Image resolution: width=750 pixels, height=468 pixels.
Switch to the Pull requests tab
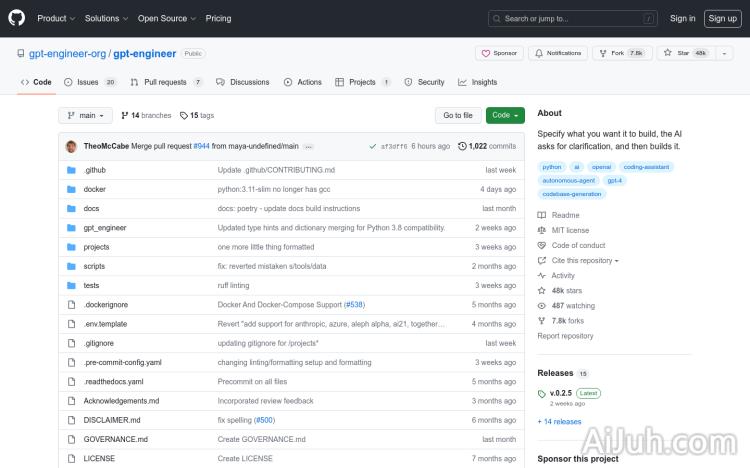165,82
